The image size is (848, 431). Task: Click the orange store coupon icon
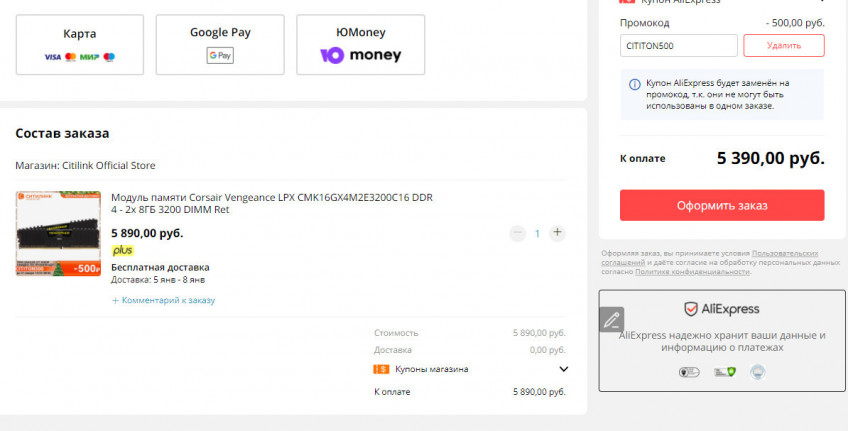click(x=381, y=369)
